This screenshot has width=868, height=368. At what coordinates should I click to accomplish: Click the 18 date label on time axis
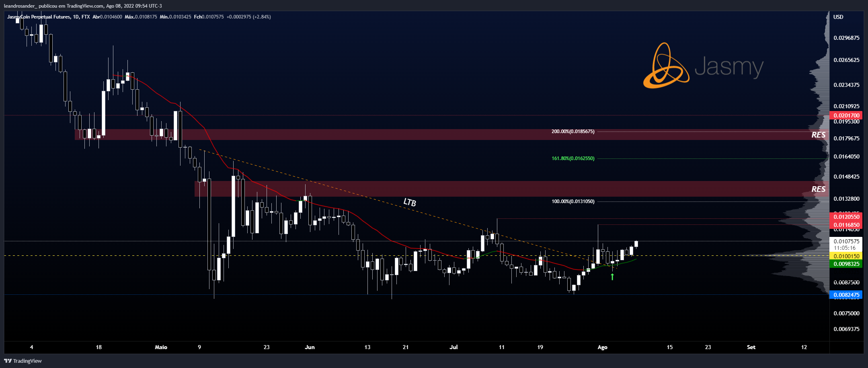tap(98, 347)
